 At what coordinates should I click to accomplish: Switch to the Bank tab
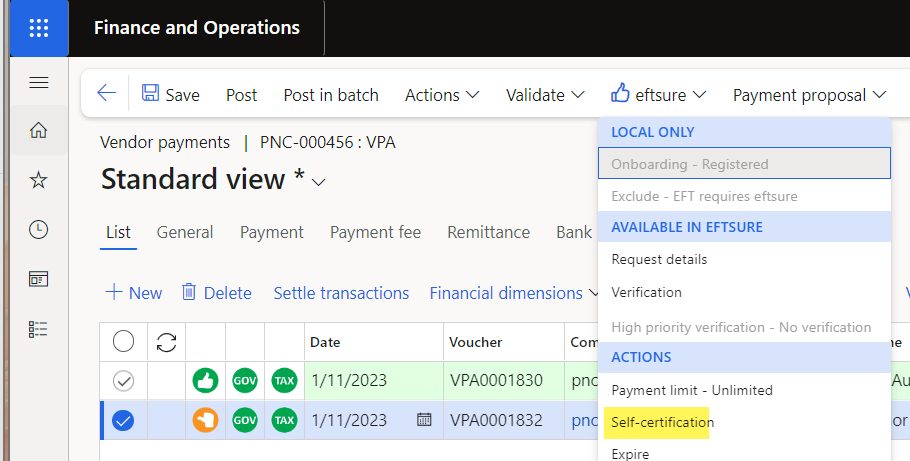(573, 232)
